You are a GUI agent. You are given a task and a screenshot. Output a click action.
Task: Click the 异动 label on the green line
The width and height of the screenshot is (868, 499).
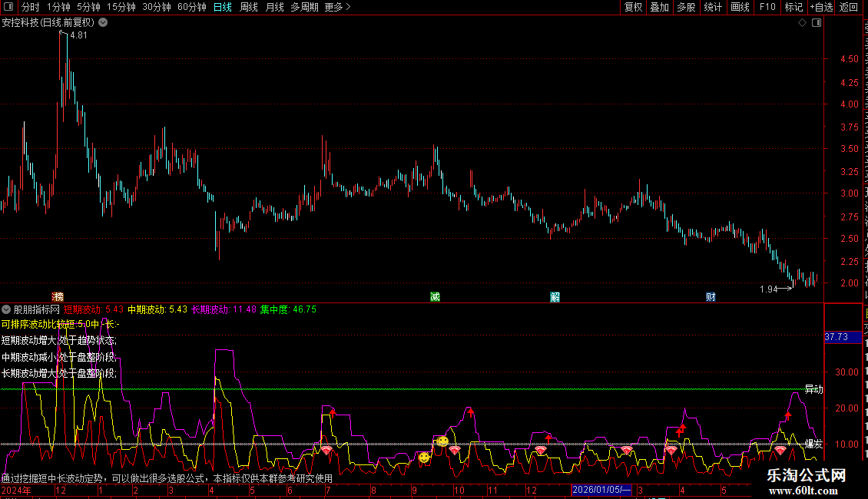pyautogui.click(x=813, y=389)
